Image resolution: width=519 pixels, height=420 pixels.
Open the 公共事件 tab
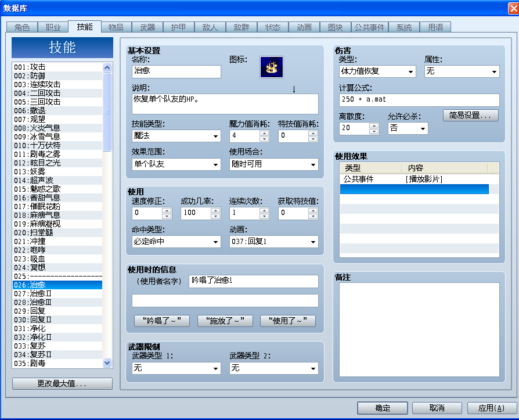click(369, 27)
